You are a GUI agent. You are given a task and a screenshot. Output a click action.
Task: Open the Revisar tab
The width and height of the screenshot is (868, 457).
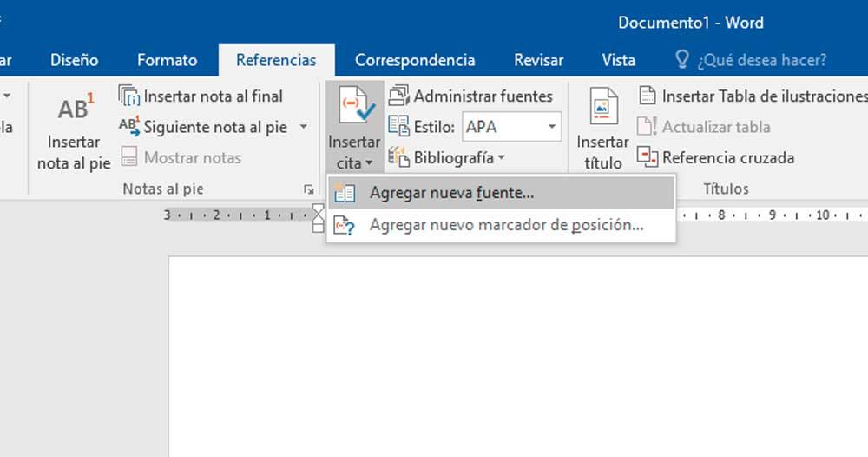click(x=539, y=60)
